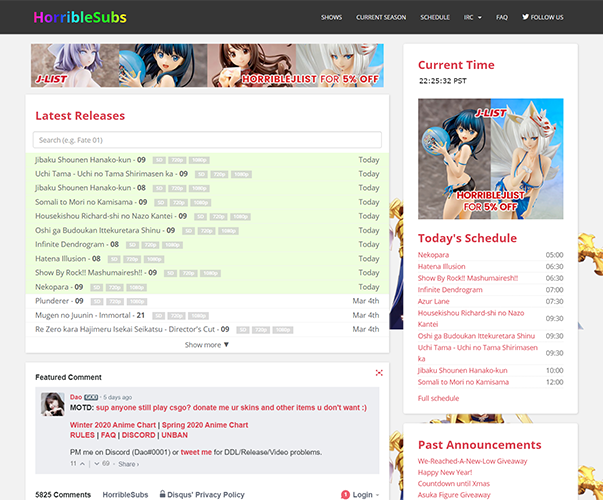Go to Shows page

(x=331, y=17)
